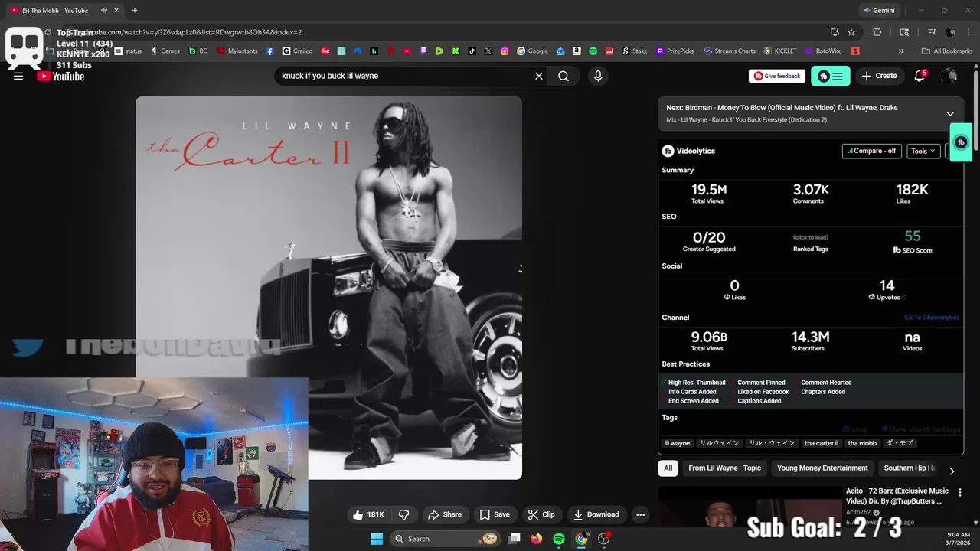This screenshot has height=551, width=980.
Task: Copy the video tags
Action: [x=855, y=429]
